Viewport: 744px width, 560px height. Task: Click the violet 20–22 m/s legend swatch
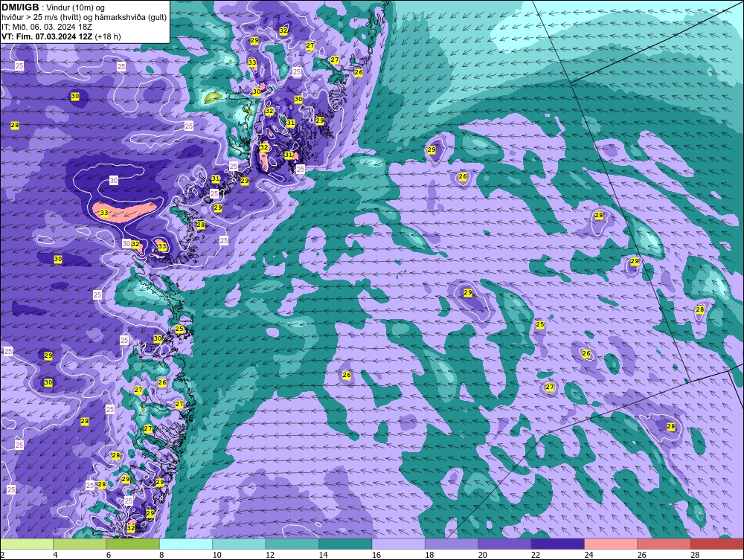tap(505, 544)
